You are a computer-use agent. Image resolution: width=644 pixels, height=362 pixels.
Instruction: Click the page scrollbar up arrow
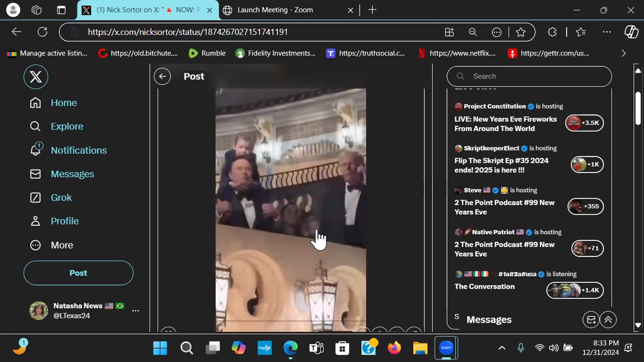[638, 71]
